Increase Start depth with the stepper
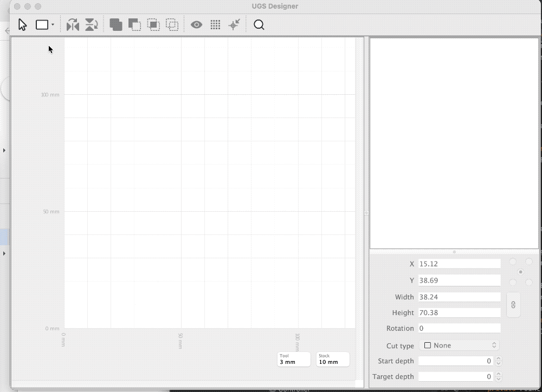542x392 pixels. point(499,358)
